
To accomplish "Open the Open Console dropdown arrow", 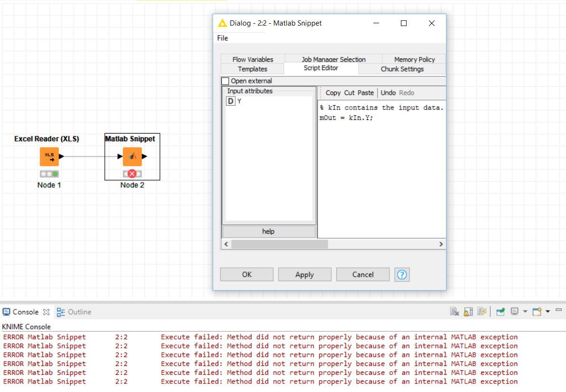I will 547,311.
